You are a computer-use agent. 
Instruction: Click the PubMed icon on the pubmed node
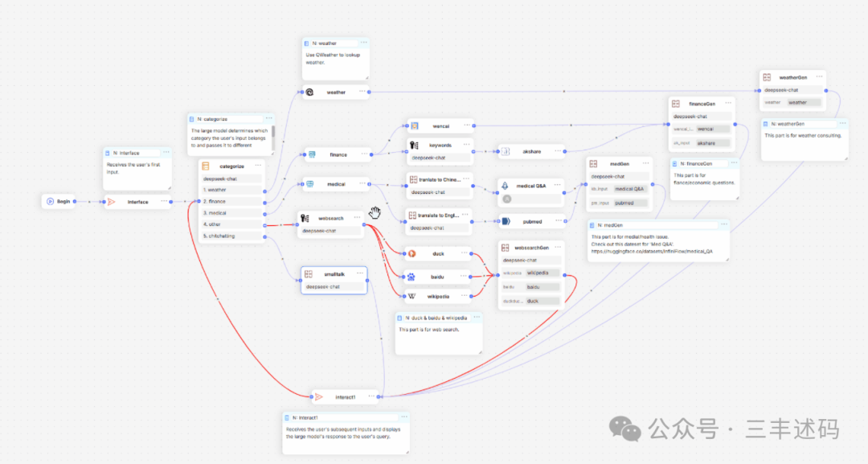pyautogui.click(x=506, y=221)
